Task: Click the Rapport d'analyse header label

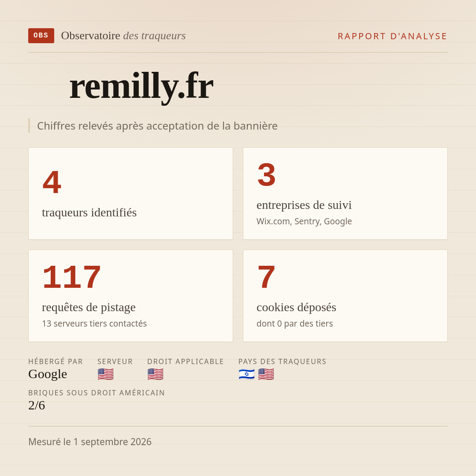Action: pyautogui.click(x=393, y=36)
